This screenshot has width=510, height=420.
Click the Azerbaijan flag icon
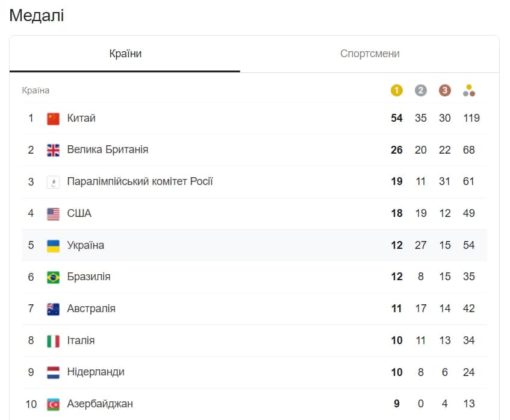(54, 404)
